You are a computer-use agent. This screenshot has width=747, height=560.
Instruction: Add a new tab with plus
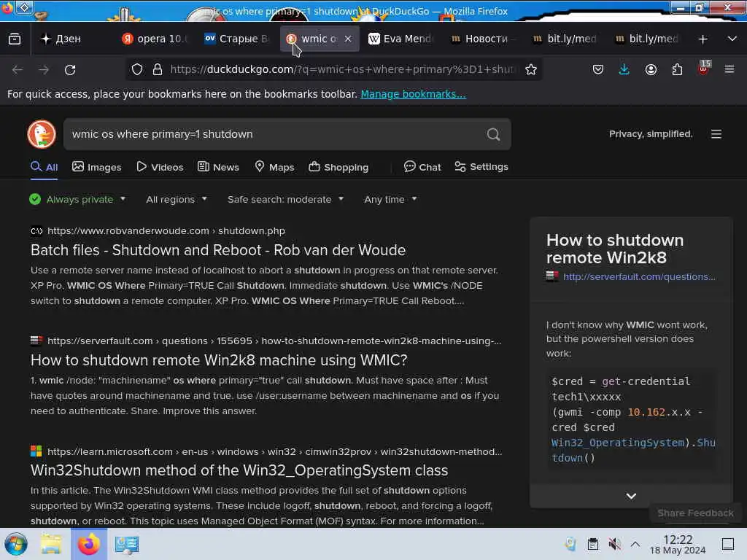pyautogui.click(x=703, y=39)
